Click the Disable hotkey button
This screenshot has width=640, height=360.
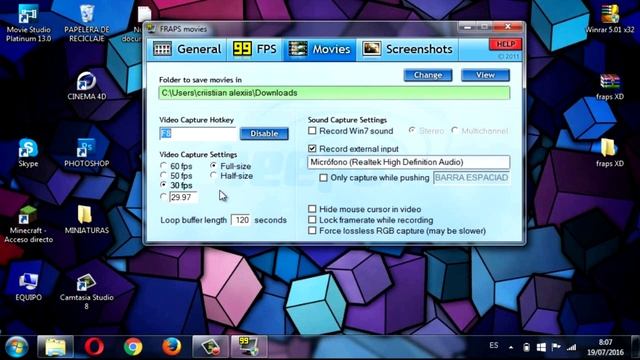264,133
